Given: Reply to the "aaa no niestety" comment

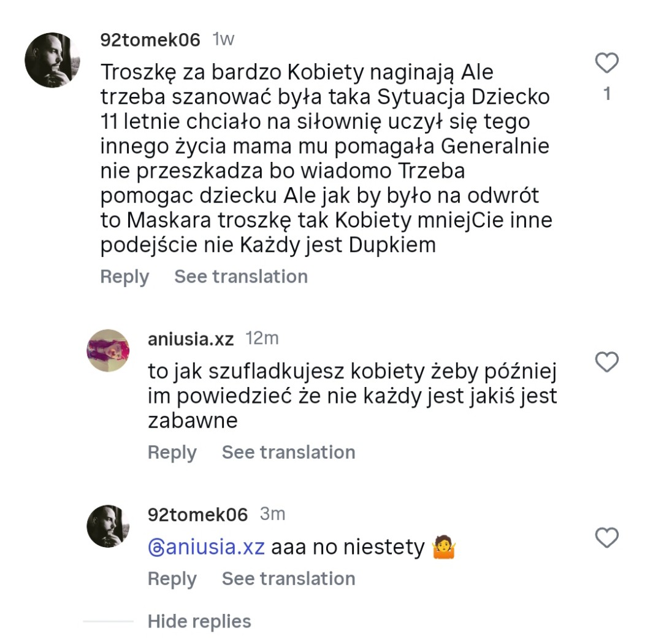Looking at the screenshot, I should [x=172, y=579].
